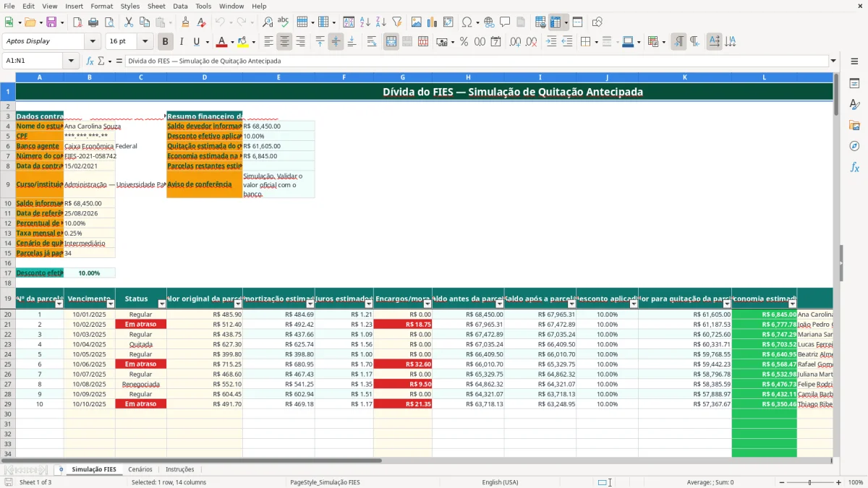The image size is (868, 488).
Task: Open the Aptos Display font name dropdown
Action: [94, 42]
